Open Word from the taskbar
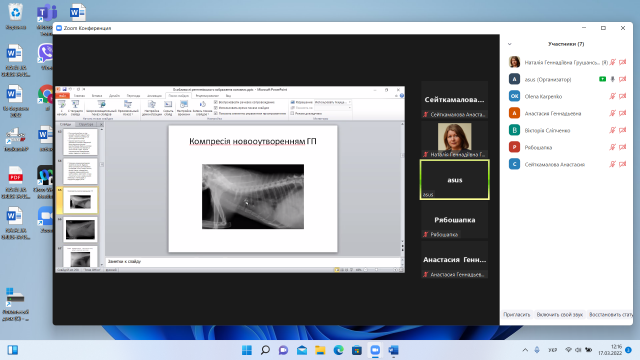 coord(393,350)
